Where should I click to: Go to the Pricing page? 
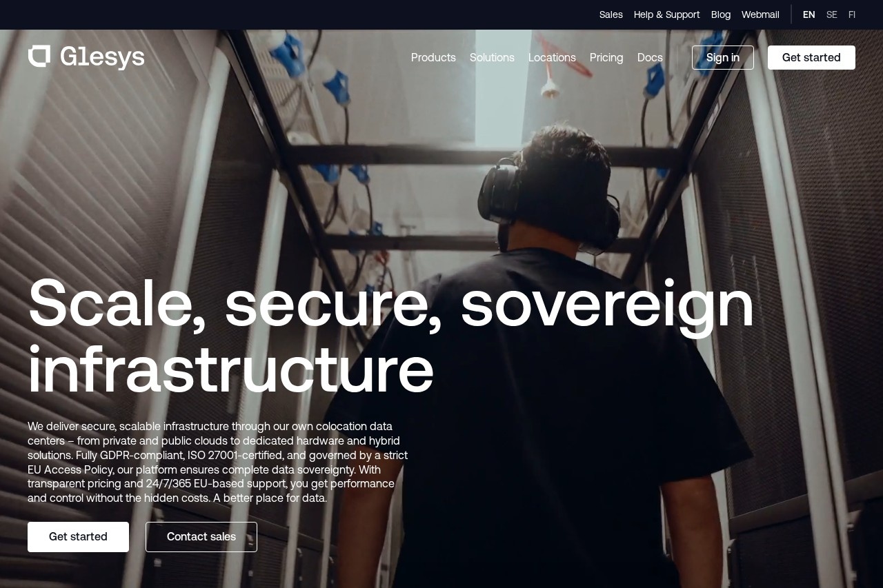click(606, 57)
